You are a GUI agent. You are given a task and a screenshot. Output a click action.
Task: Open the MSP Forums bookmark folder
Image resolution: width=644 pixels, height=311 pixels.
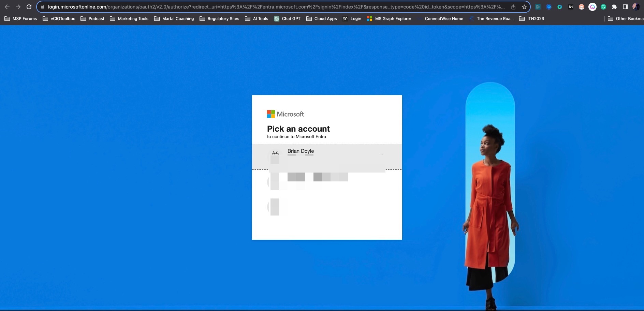pyautogui.click(x=20, y=19)
